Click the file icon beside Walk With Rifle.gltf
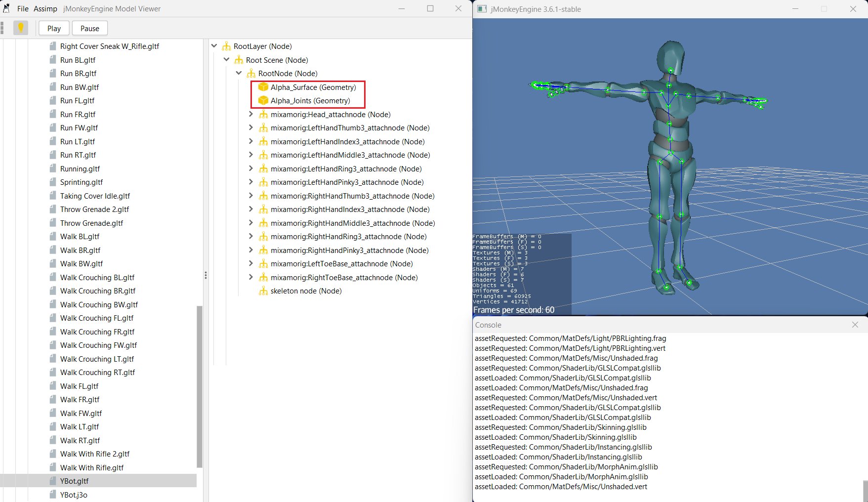The height and width of the screenshot is (502, 868). coord(53,467)
